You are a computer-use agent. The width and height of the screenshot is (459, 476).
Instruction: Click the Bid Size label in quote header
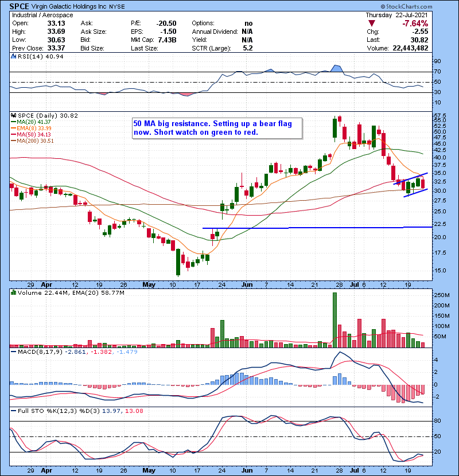coord(92,48)
